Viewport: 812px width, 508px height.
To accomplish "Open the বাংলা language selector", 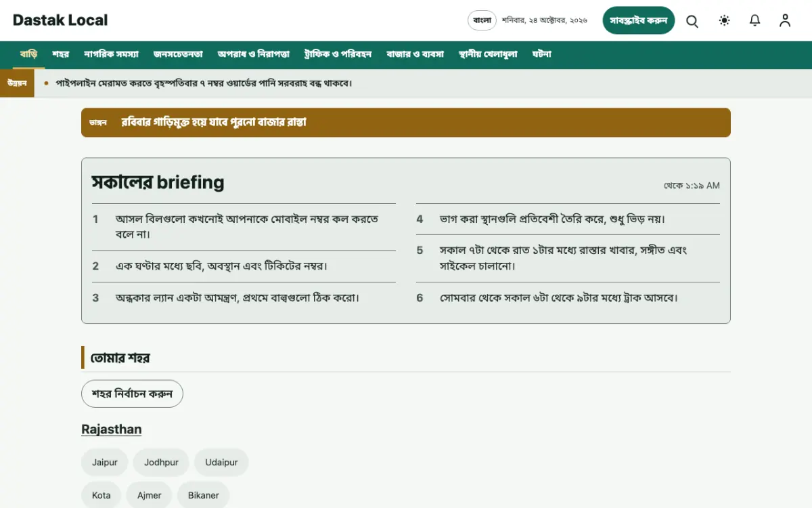I will (482, 20).
